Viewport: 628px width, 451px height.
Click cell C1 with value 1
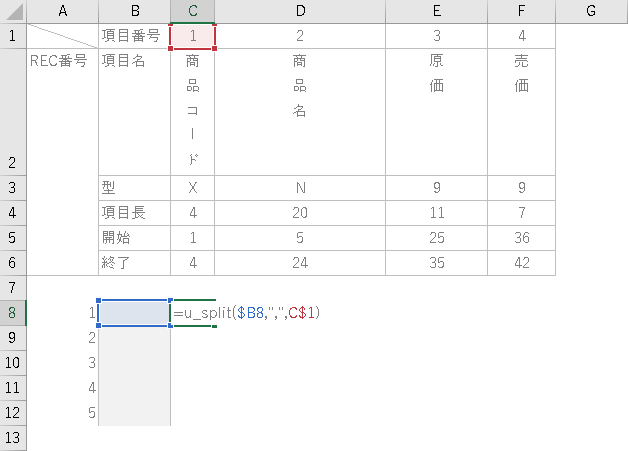(193, 36)
